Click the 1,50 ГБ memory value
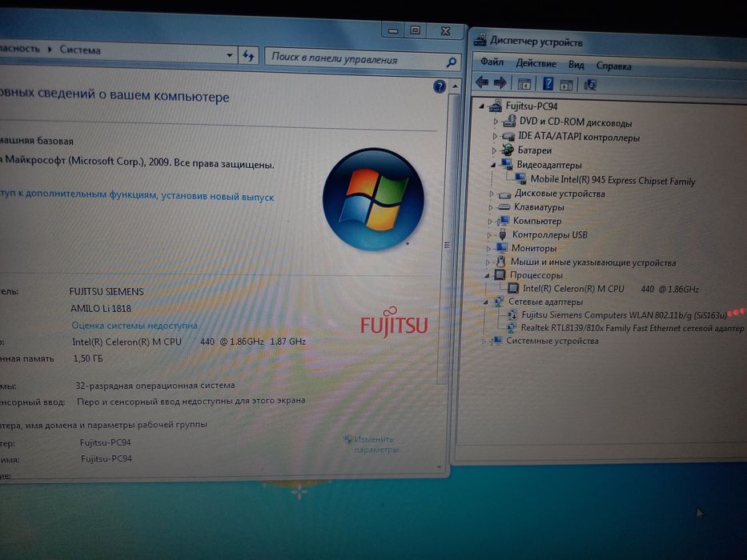Viewport: 747px width, 560px height. tap(87, 358)
